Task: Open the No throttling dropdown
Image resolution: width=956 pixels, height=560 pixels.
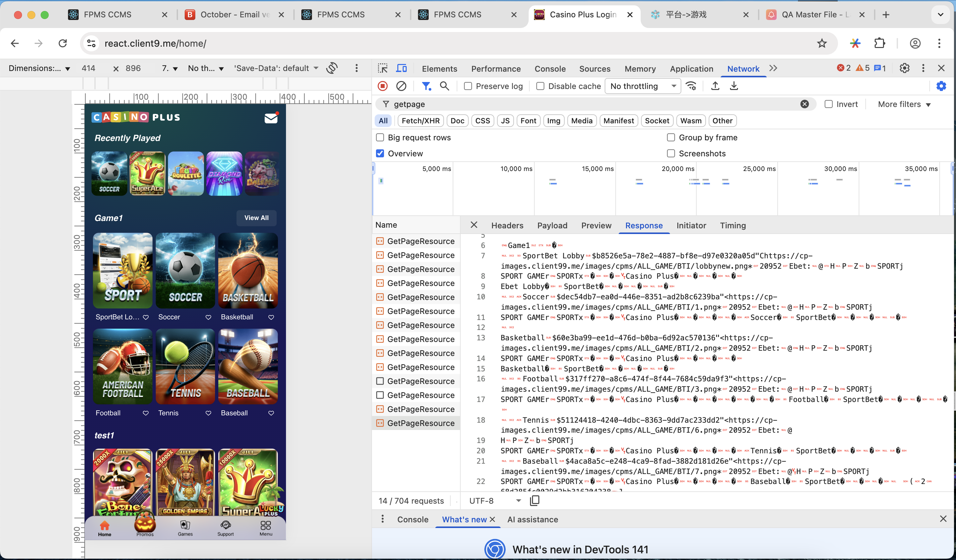Action: coord(643,86)
